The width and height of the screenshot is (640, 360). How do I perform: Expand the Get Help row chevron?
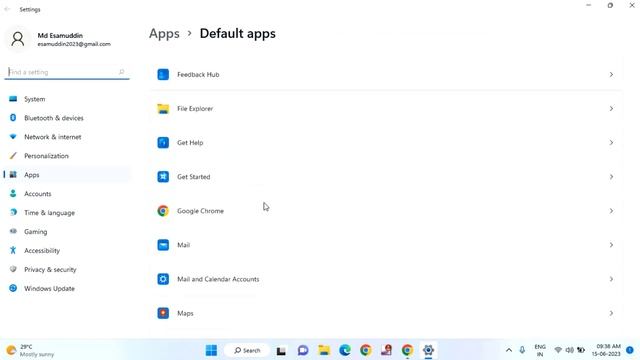coord(611,142)
